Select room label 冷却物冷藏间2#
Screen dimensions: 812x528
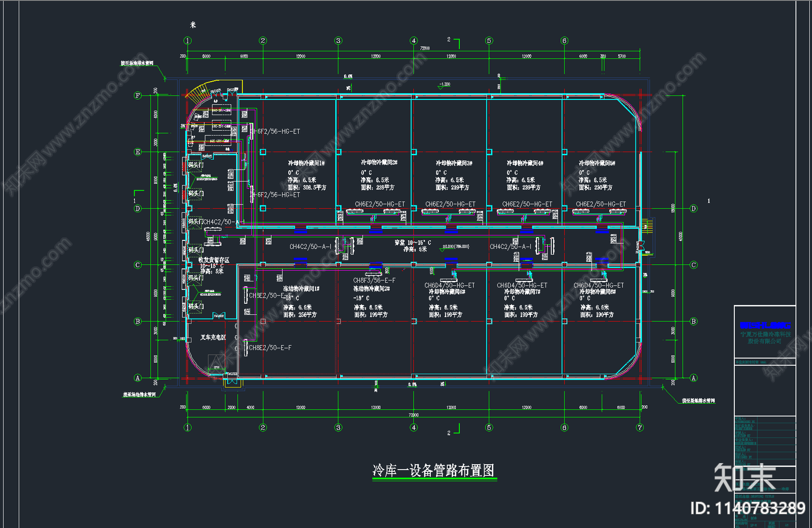point(379,162)
